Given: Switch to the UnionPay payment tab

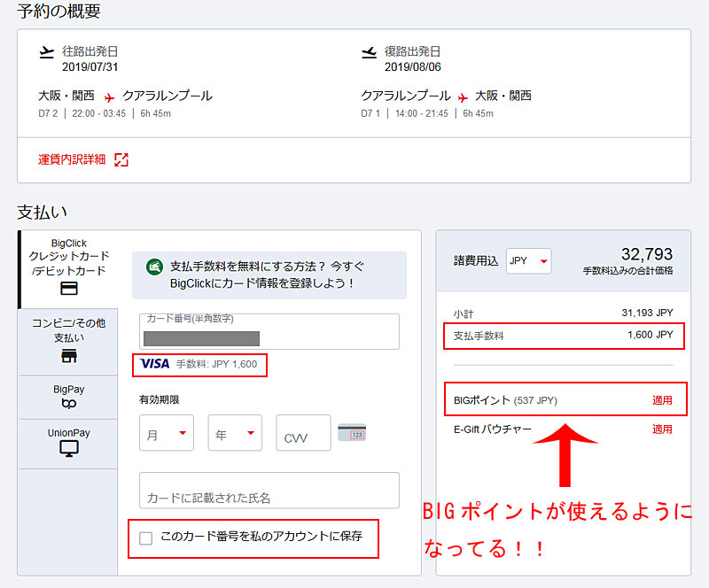Looking at the screenshot, I should (68, 441).
